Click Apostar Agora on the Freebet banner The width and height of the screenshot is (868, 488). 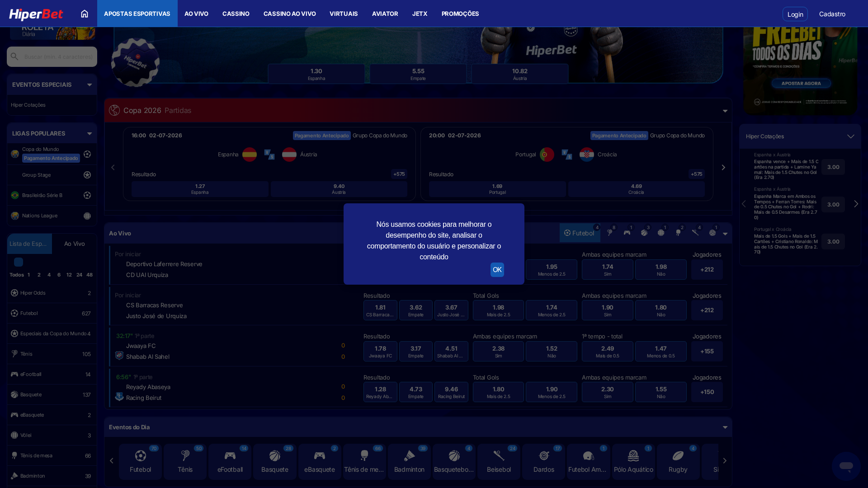[x=801, y=83]
